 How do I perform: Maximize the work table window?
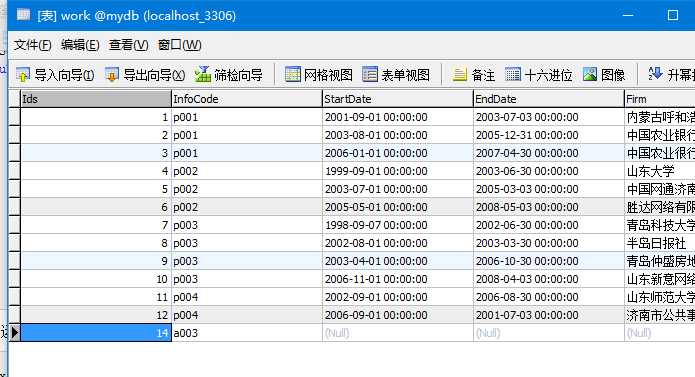(673, 15)
